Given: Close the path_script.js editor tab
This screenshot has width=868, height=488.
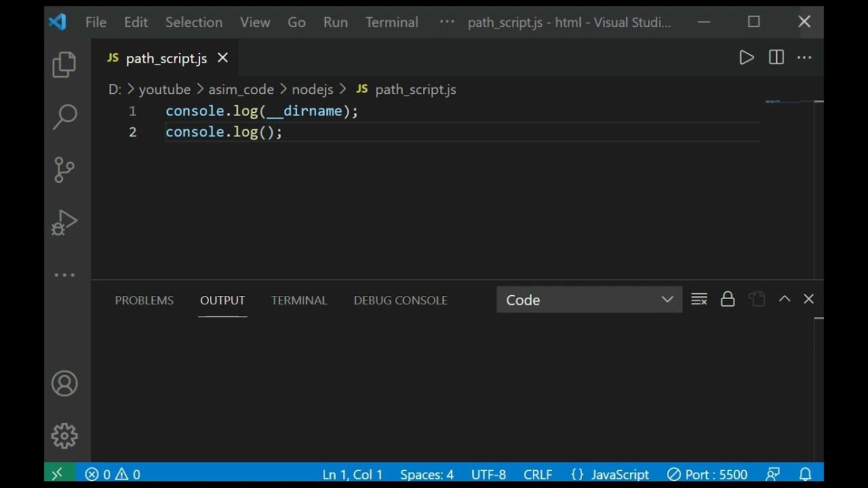Looking at the screenshot, I should pyautogui.click(x=222, y=58).
